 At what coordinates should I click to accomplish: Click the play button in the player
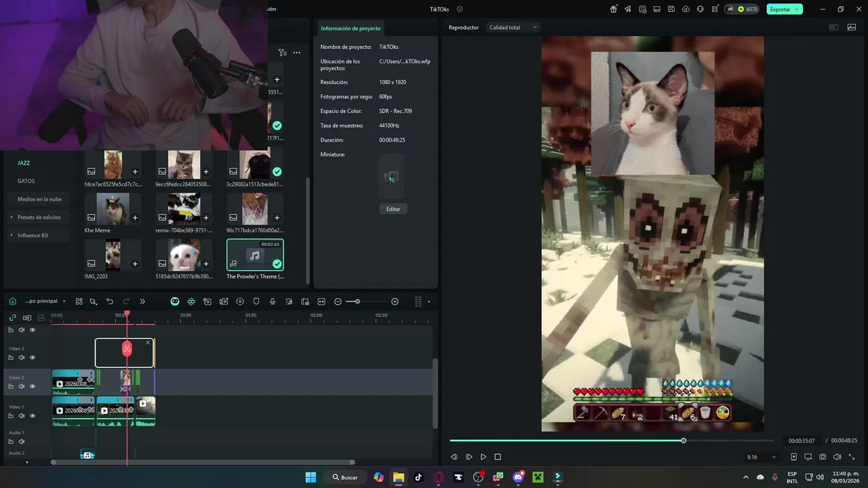click(483, 457)
